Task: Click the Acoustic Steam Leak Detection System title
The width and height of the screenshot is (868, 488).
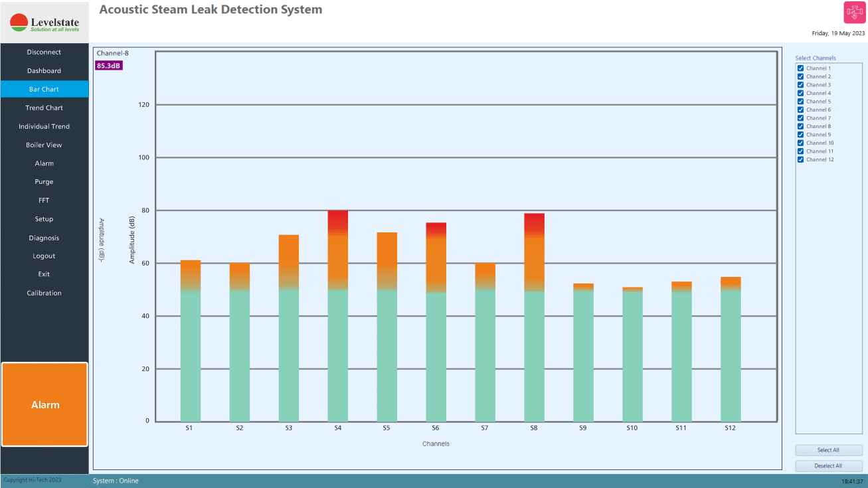Action: [211, 10]
